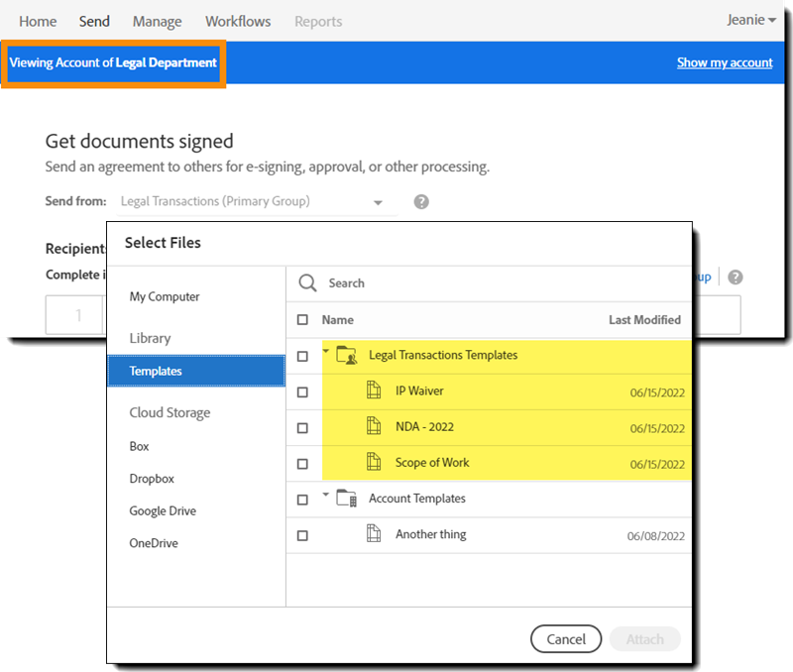Check the select-all Name header checkbox
Screen dimensions: 793x672
click(304, 319)
